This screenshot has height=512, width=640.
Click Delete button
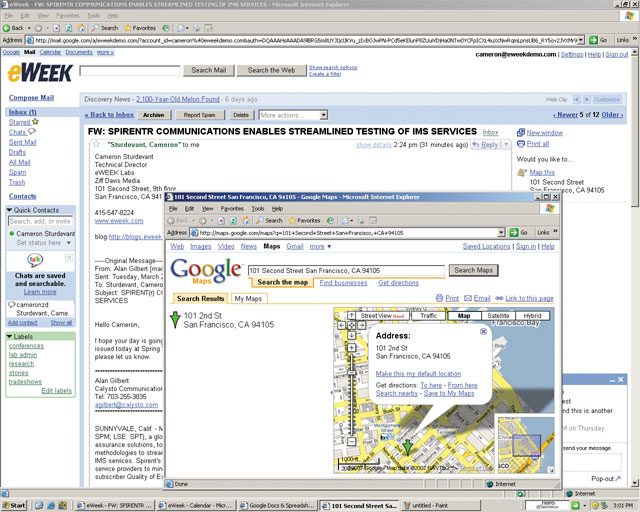coord(241,115)
